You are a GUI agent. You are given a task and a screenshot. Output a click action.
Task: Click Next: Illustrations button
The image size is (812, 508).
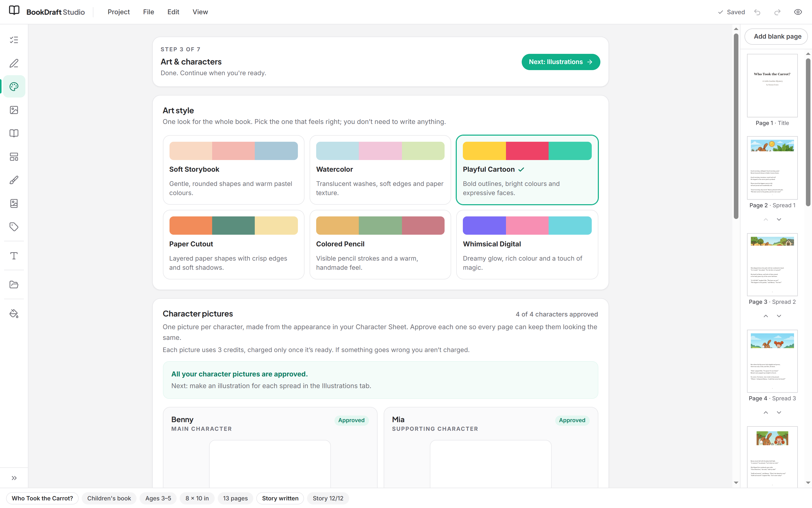(x=561, y=62)
